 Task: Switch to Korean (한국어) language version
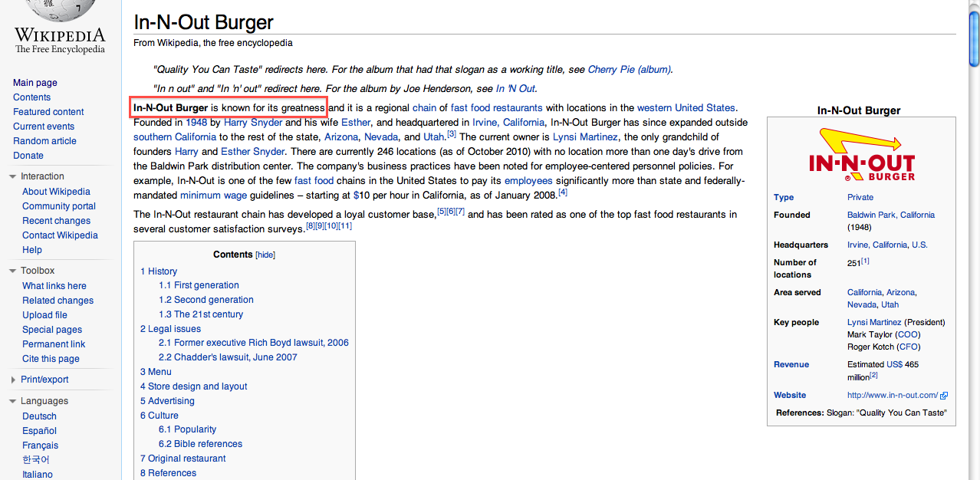(x=36, y=460)
